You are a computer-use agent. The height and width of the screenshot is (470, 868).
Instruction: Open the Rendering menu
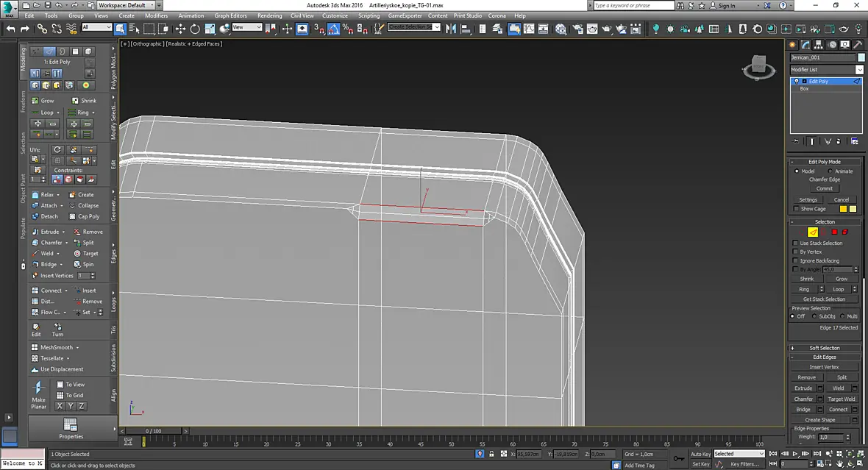point(269,15)
